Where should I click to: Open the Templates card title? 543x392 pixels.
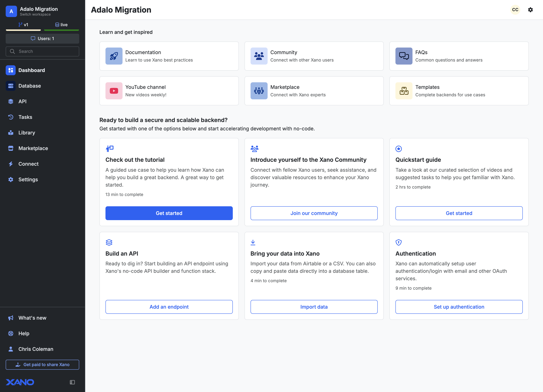427,87
